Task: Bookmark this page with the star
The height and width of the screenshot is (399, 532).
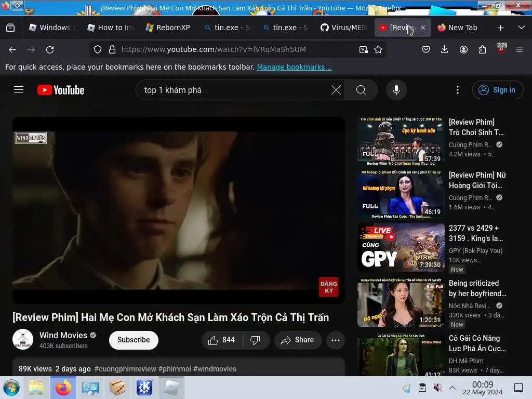Action: (x=378, y=49)
